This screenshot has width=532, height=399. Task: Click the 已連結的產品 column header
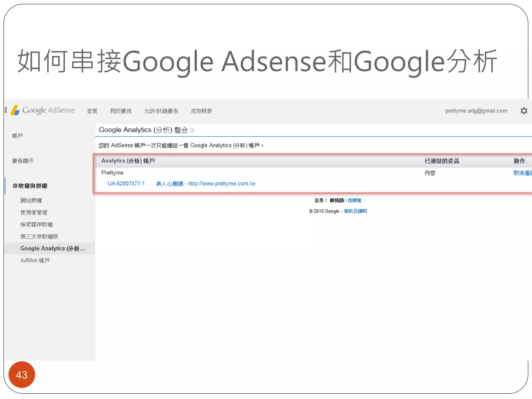pyautogui.click(x=442, y=161)
